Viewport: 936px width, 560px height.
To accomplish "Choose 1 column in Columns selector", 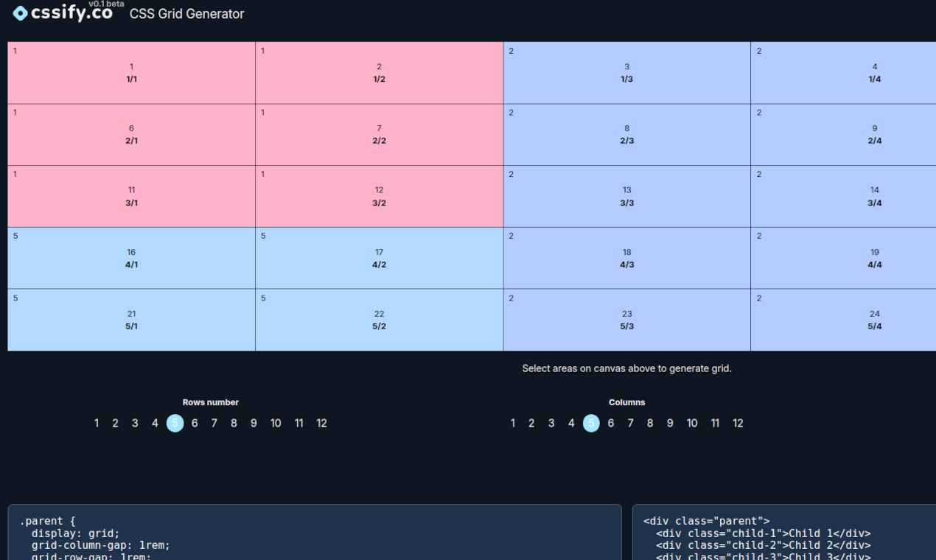I will pyautogui.click(x=512, y=423).
